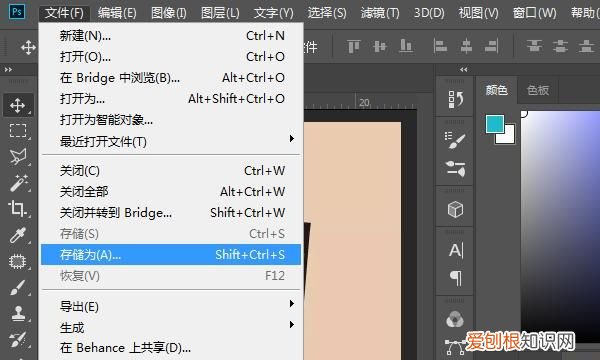Click the Photoshop Ps logo icon
600x360 pixels.
(17, 11)
